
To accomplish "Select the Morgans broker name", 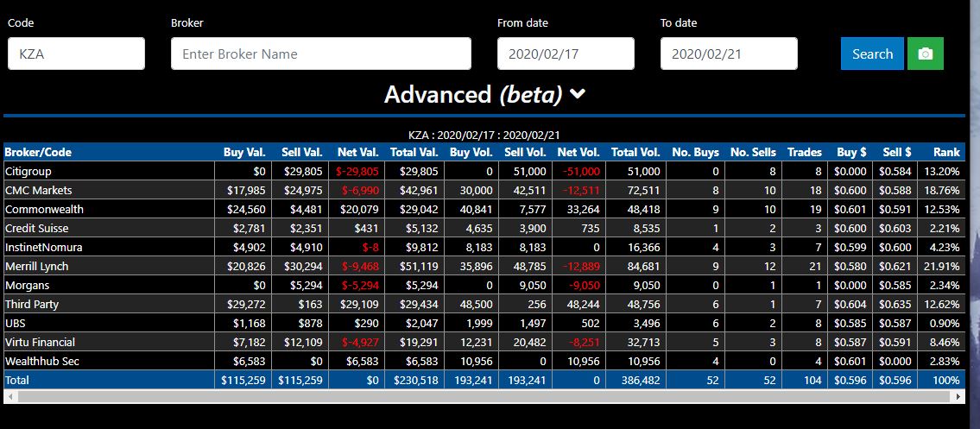I will coord(27,286).
